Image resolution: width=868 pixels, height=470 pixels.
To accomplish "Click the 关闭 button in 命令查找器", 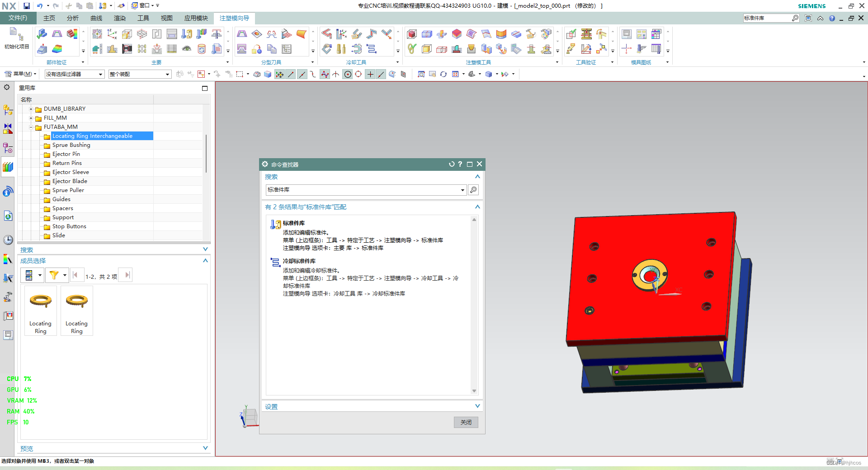I will point(466,422).
